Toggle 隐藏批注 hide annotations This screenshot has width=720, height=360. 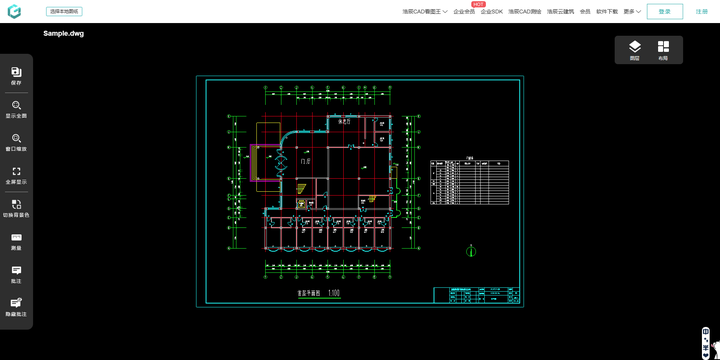coord(16,308)
